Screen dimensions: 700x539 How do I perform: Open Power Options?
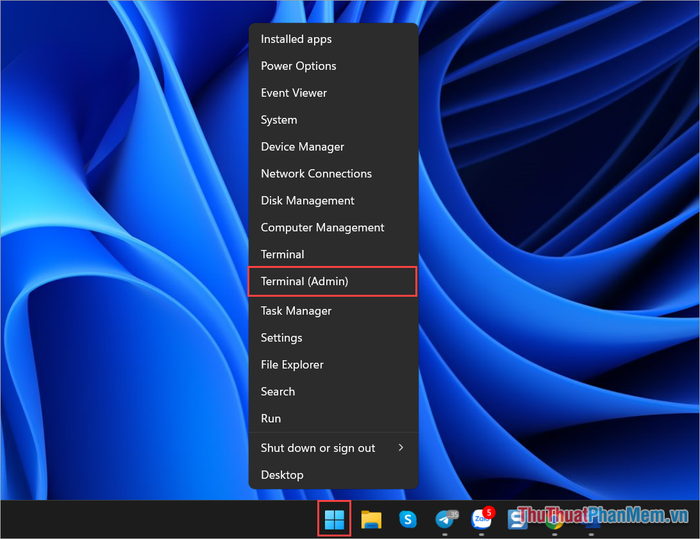(x=333, y=66)
